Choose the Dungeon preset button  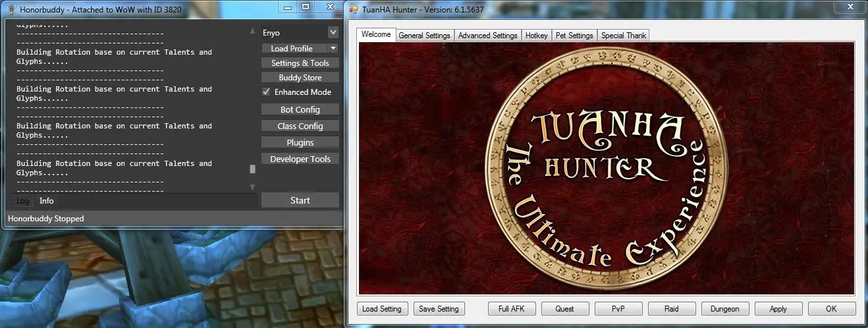point(724,309)
